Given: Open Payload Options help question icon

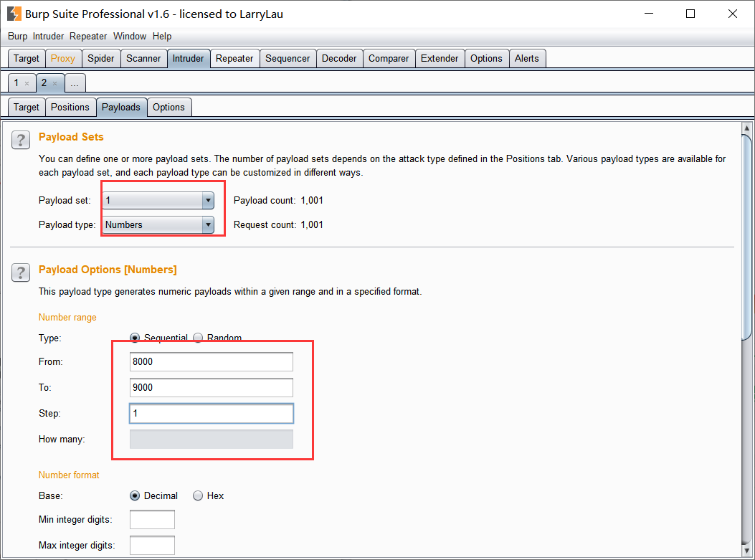Looking at the screenshot, I should (x=21, y=272).
